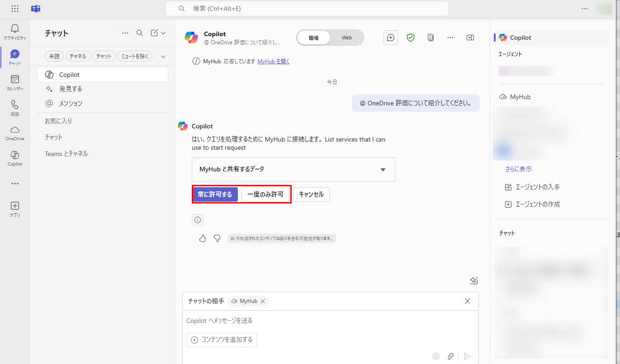Close the チャットの相手 bar
This screenshot has width=620, height=364.
(468, 301)
